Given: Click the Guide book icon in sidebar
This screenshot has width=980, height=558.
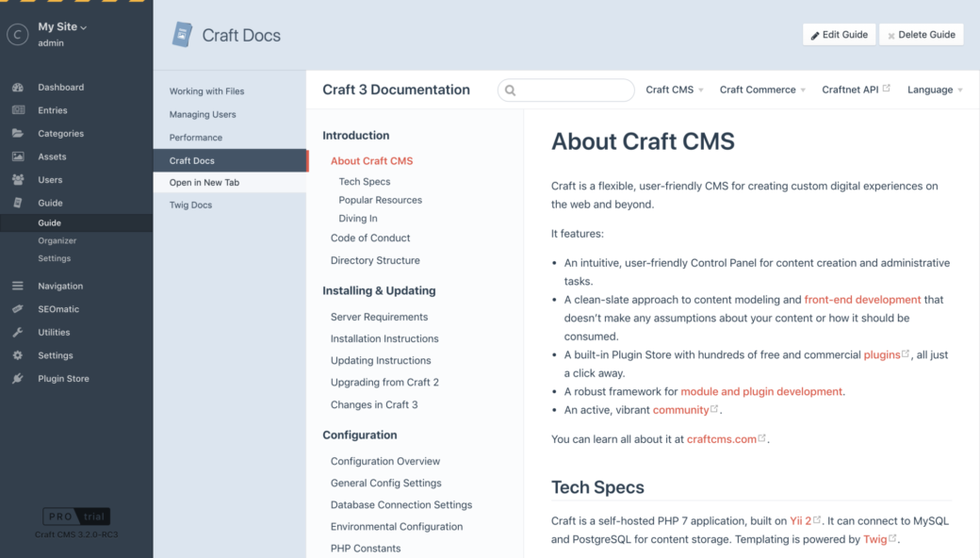Looking at the screenshot, I should pyautogui.click(x=18, y=203).
